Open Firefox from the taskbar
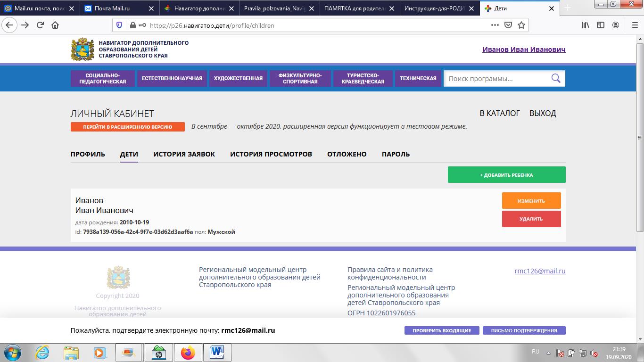 click(188, 353)
